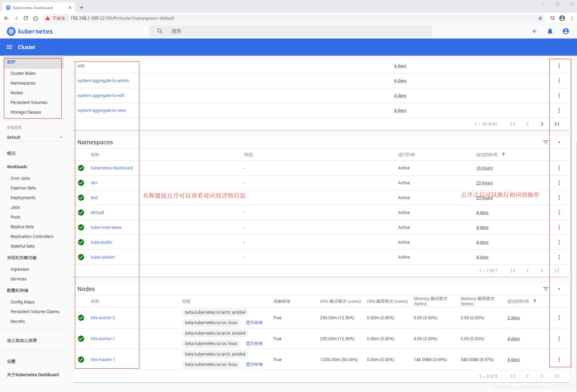Open actions menu for kube-node-lease namespace

pos(559,227)
